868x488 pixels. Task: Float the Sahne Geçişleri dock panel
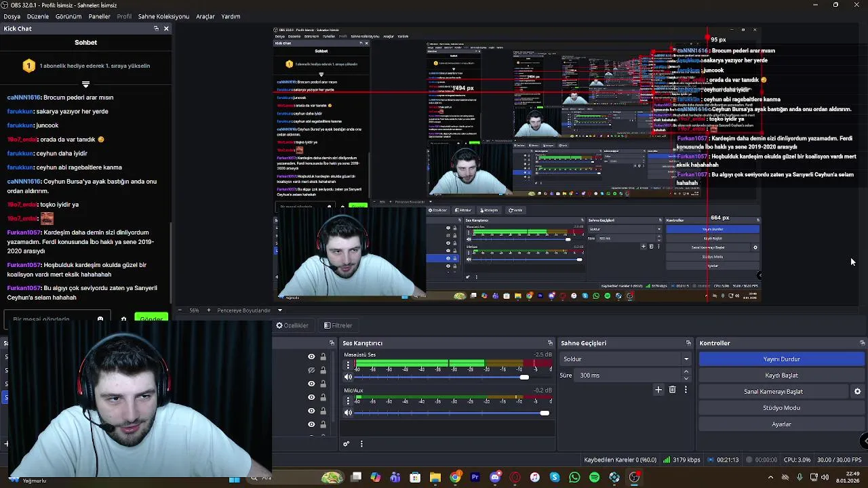688,343
